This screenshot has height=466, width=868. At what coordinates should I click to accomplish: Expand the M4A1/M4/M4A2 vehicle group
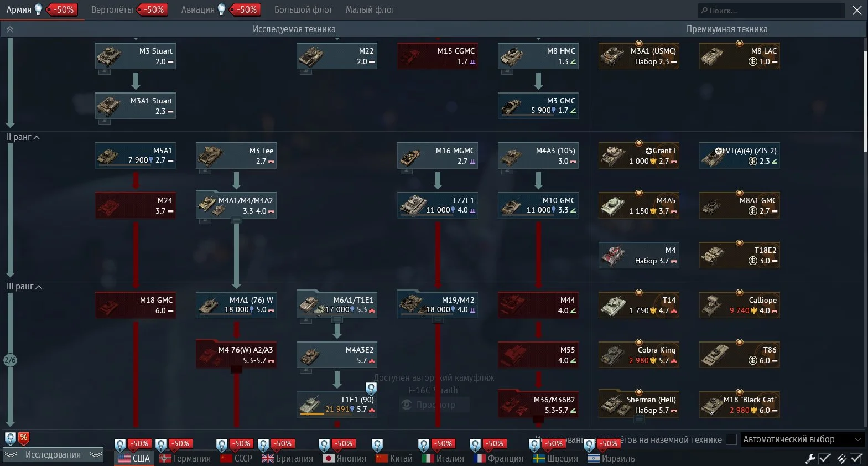tap(236, 220)
